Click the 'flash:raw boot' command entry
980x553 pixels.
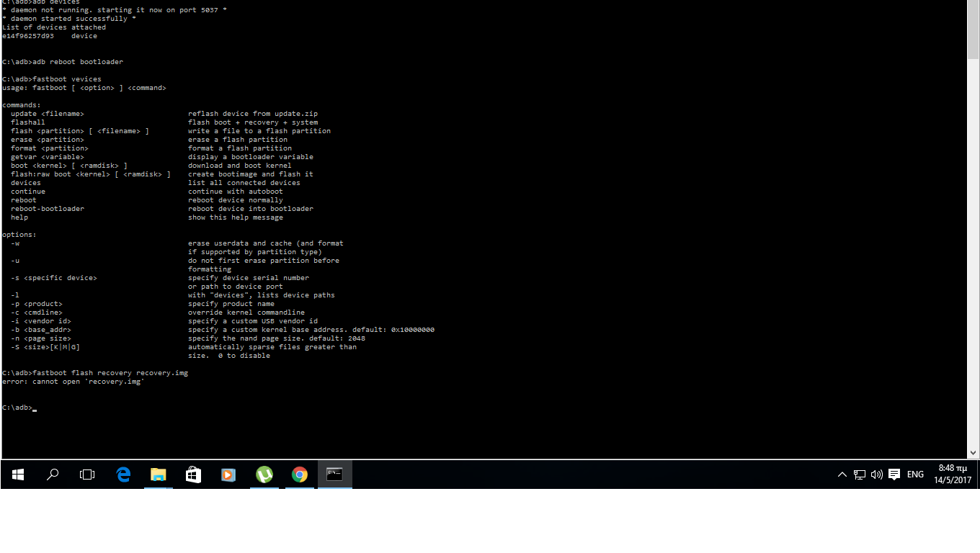(91, 174)
